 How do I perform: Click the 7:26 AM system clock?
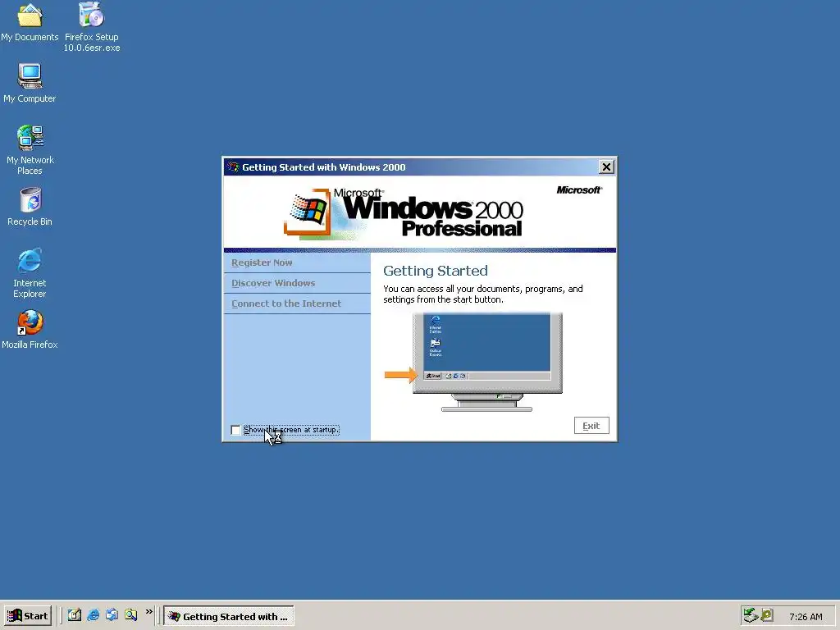(806, 617)
